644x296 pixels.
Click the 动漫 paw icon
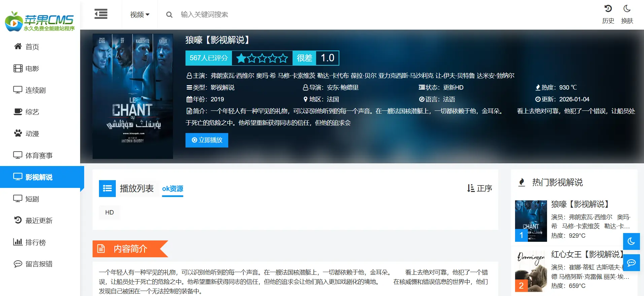pos(18,133)
